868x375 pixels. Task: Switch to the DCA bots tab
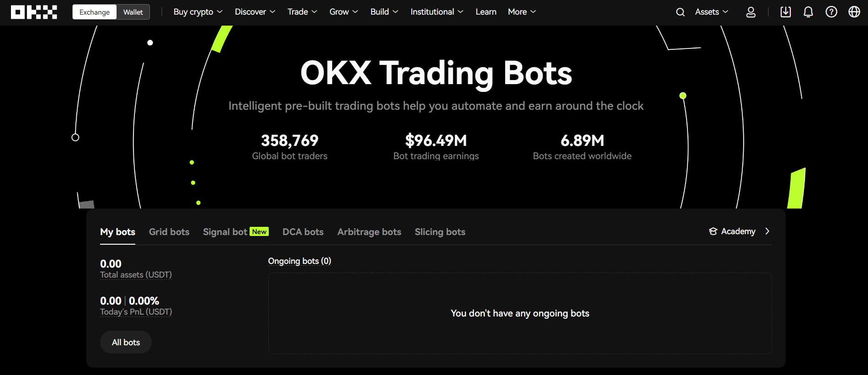[303, 232]
